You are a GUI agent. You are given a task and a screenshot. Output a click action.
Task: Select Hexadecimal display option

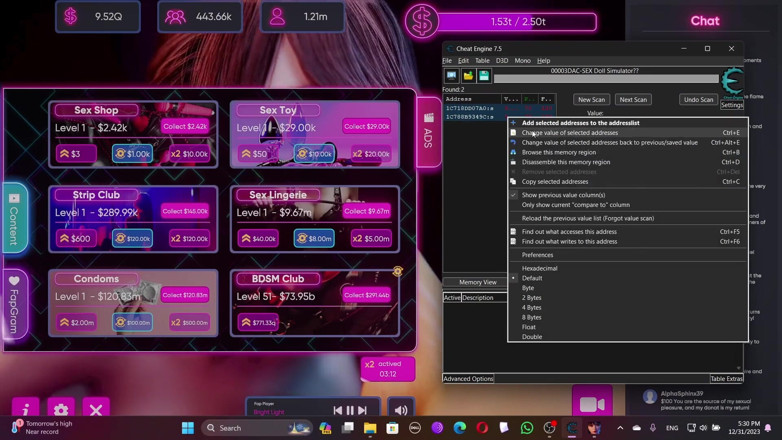pyautogui.click(x=539, y=268)
